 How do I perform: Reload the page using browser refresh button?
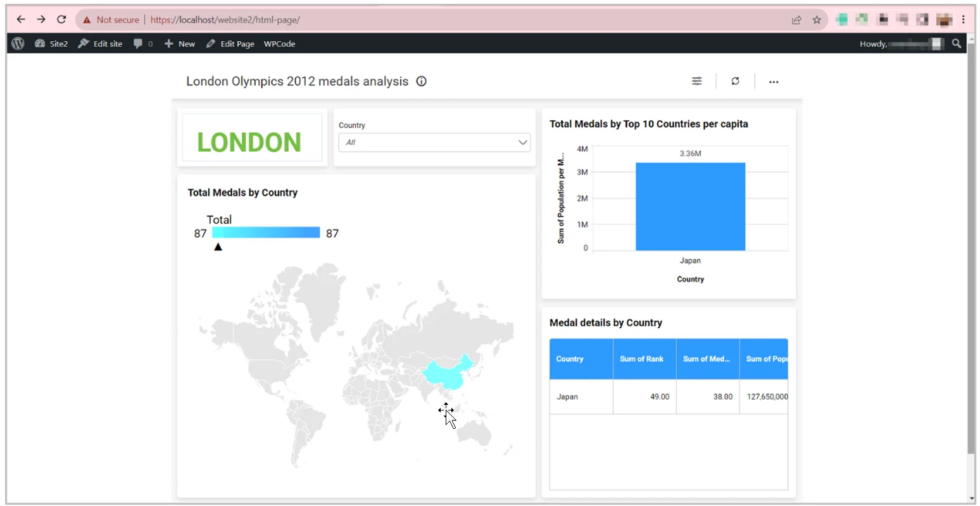coord(61,20)
